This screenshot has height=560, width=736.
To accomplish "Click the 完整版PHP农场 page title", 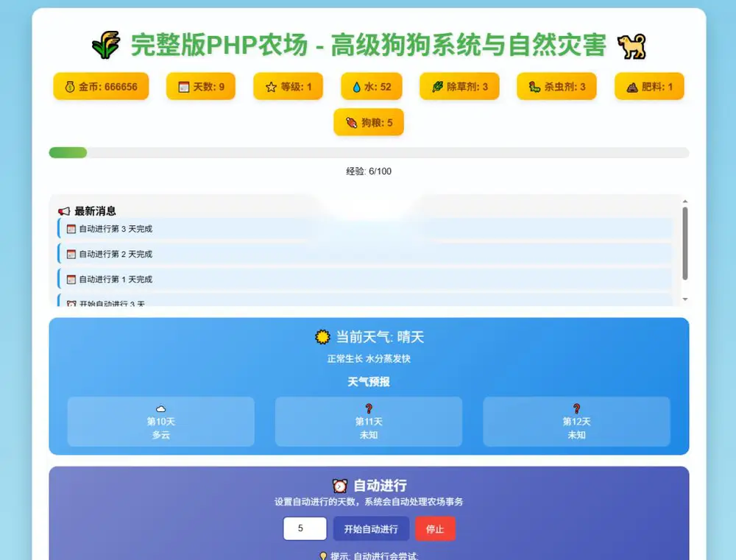I will pos(369,45).
